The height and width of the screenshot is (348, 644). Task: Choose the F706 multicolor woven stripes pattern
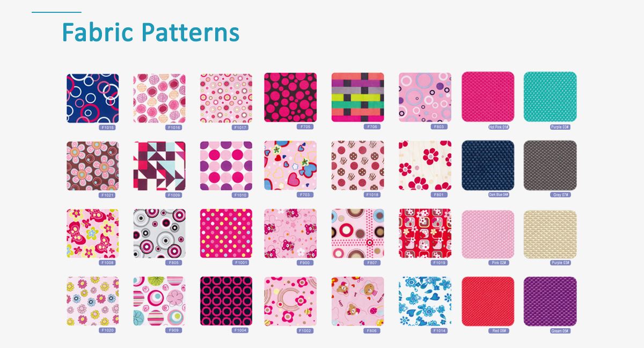[357, 98]
